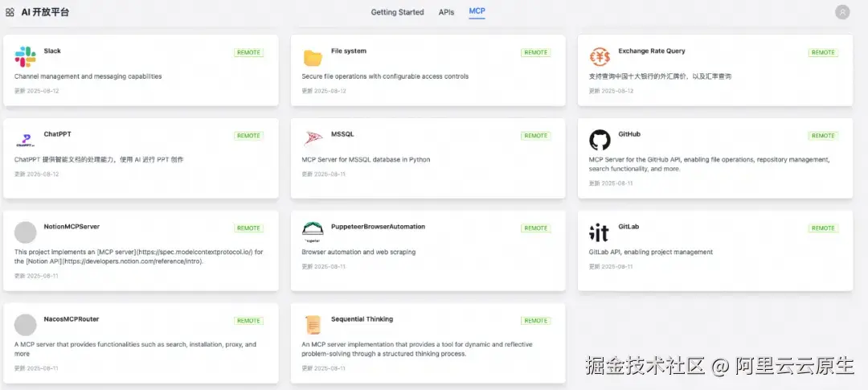Click 'Browser automation and web scraping' text
The height and width of the screenshot is (390, 868).
click(x=358, y=252)
